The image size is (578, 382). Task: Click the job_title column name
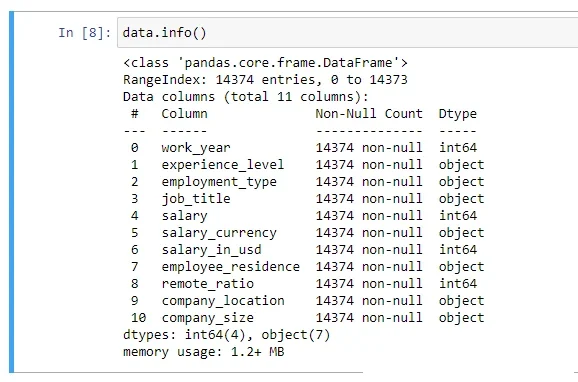click(x=196, y=199)
